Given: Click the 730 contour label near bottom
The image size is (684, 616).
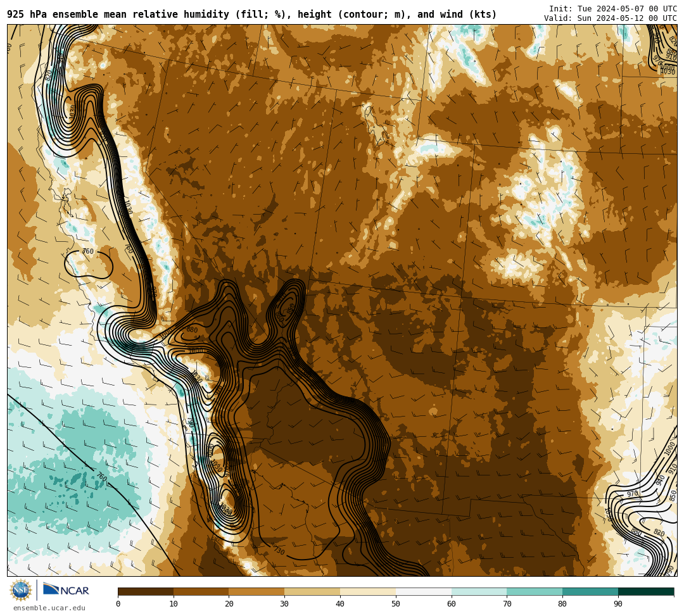Looking at the screenshot, I should tap(279, 551).
